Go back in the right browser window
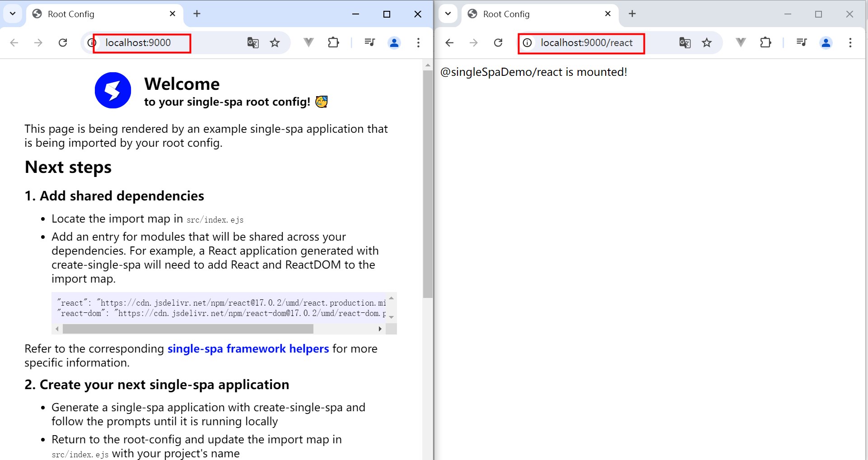 449,42
